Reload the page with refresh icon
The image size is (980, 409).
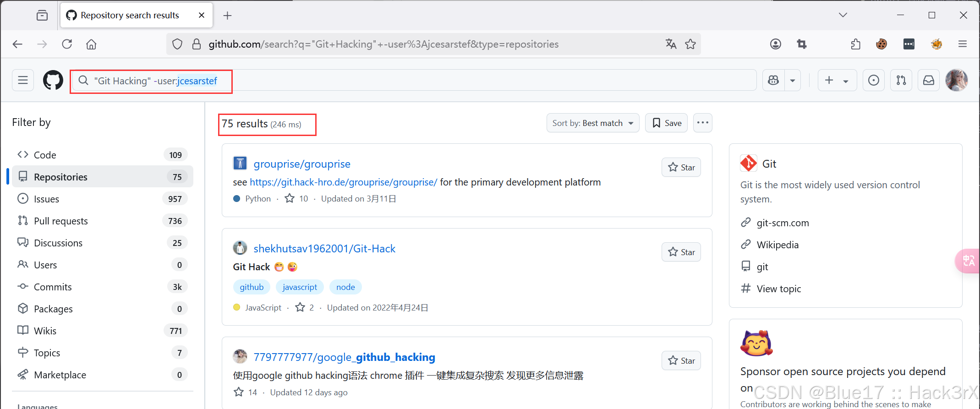pyautogui.click(x=67, y=44)
